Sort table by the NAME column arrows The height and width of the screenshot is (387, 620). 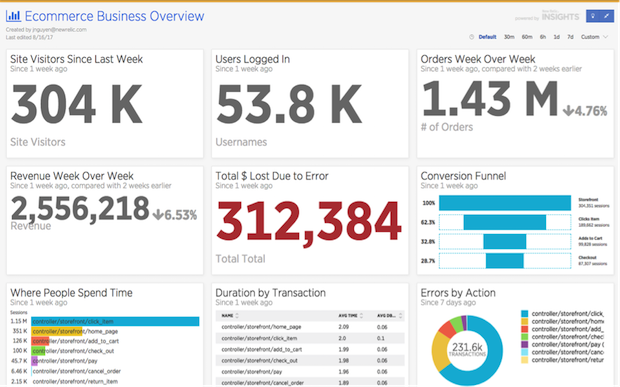(x=237, y=315)
